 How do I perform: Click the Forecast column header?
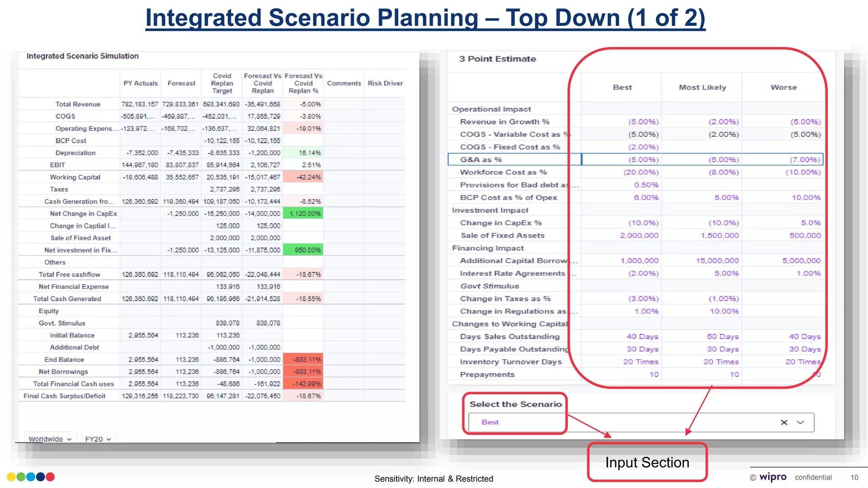(x=181, y=83)
